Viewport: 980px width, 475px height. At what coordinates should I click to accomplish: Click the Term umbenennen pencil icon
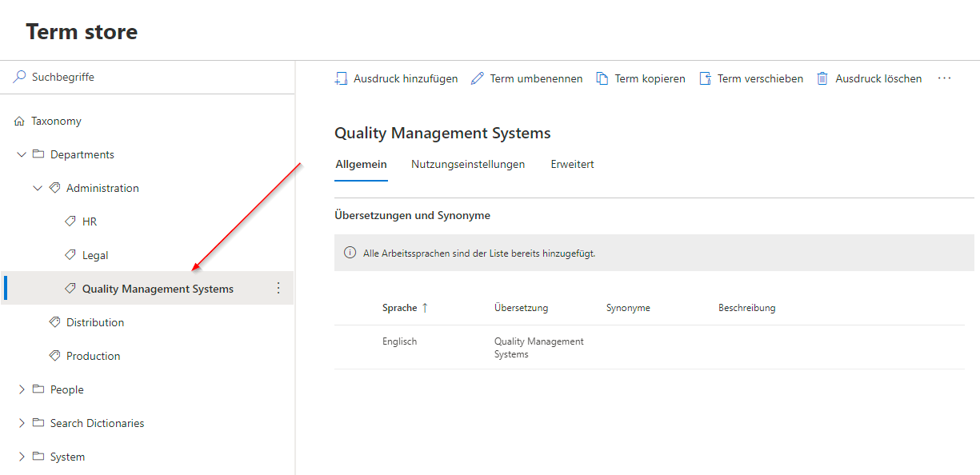point(478,78)
